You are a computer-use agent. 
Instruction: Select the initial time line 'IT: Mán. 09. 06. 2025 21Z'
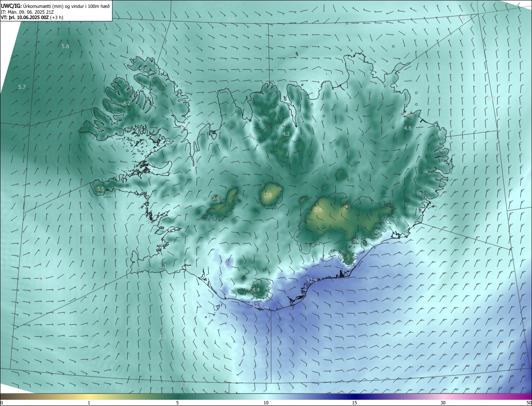point(28,12)
